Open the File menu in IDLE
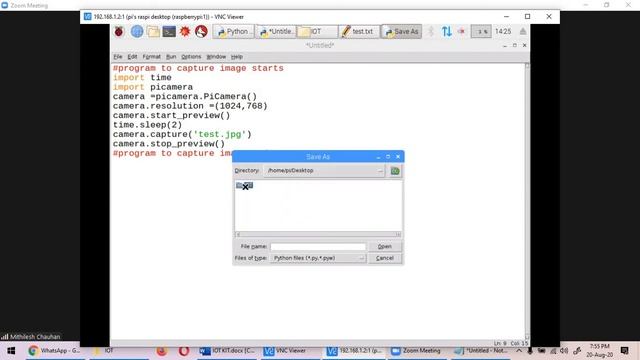The width and height of the screenshot is (640, 360). [118, 57]
